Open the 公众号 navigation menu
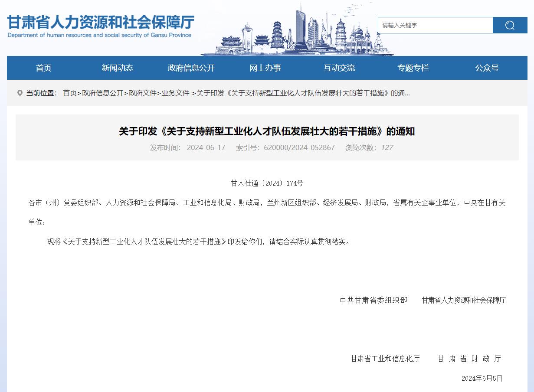Screen dimensions: 534x392 tap(487, 68)
